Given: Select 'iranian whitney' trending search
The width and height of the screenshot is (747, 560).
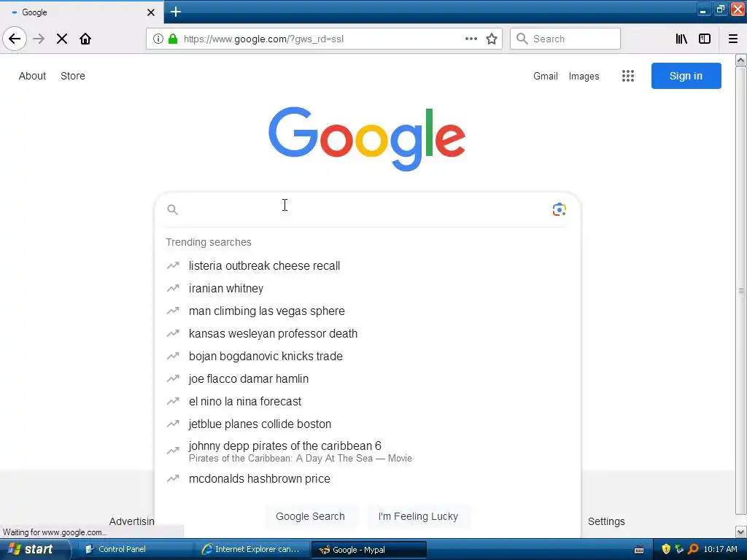Looking at the screenshot, I should pos(368,288).
